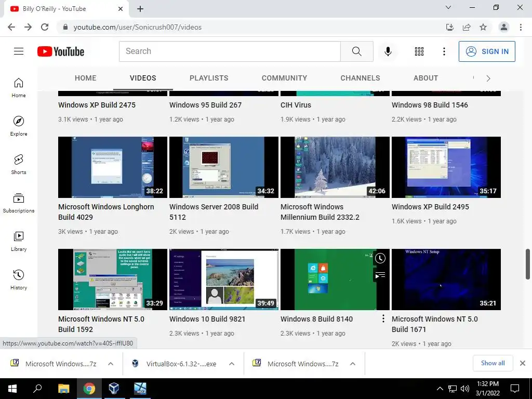
Task: Expand options for first Microsoft Windows 7z download
Action: (111, 364)
